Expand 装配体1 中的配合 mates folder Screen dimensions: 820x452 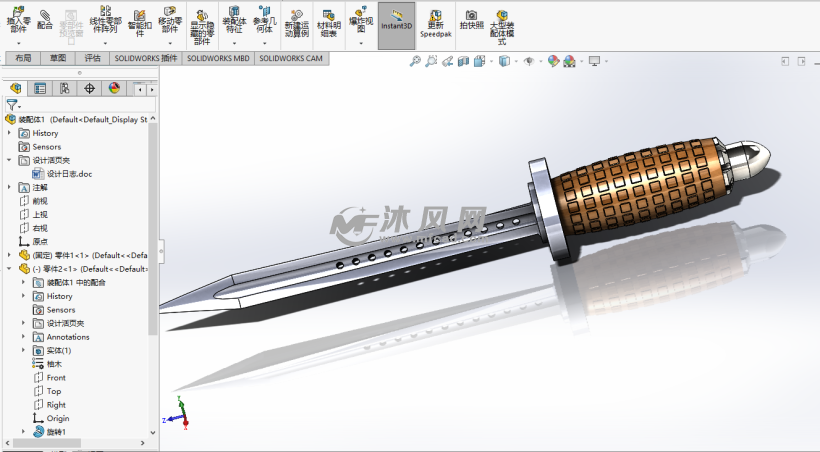pos(23,282)
